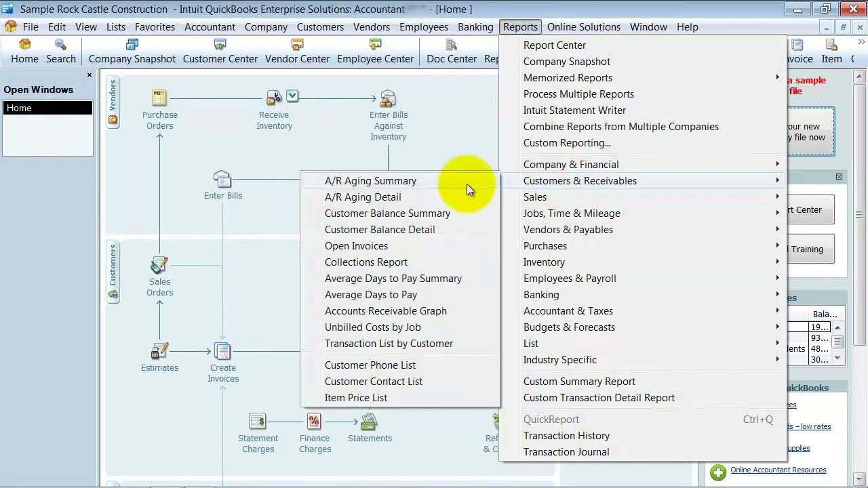Image resolution: width=868 pixels, height=488 pixels.
Task: Click the Create Invoices workflow icon
Action: (x=222, y=351)
